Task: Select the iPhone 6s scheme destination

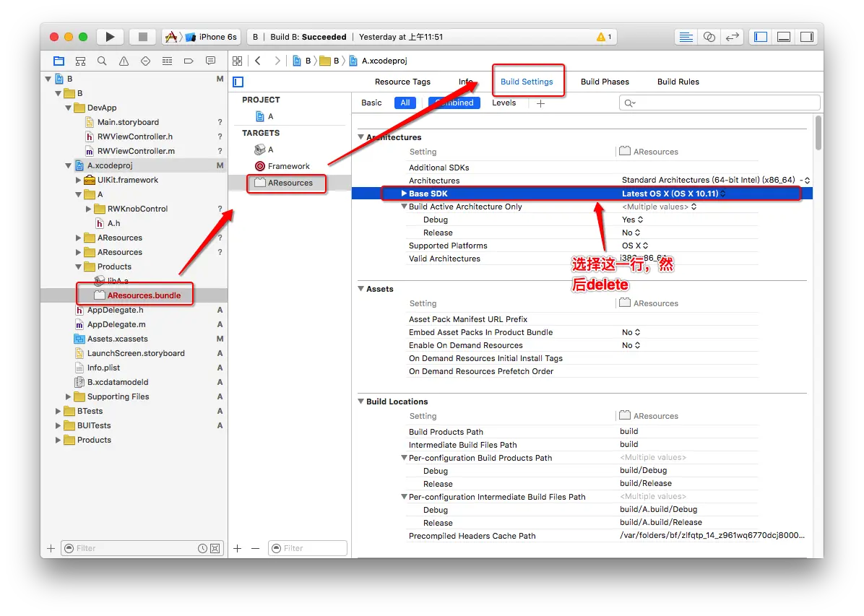Action: click(x=212, y=37)
